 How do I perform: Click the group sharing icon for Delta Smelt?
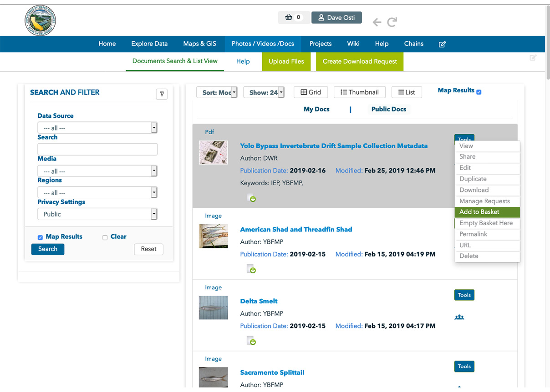pyautogui.click(x=459, y=317)
